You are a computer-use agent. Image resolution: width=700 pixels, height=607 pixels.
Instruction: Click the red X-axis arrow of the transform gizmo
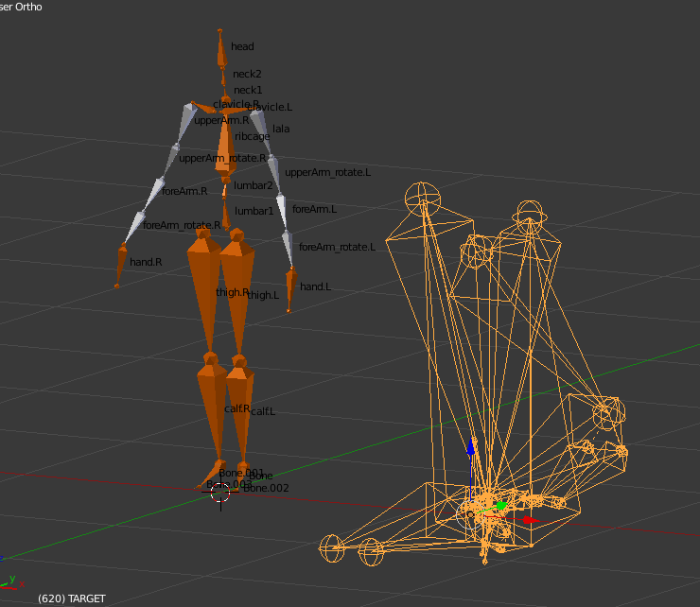click(531, 520)
